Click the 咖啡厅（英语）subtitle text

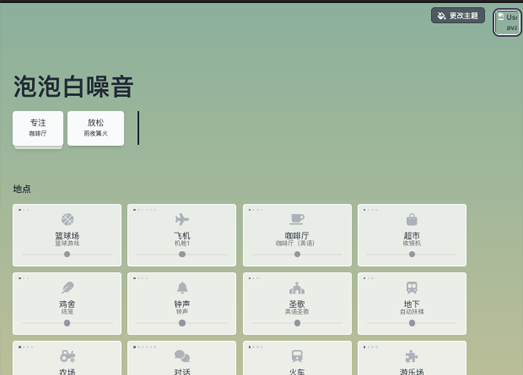coord(295,243)
